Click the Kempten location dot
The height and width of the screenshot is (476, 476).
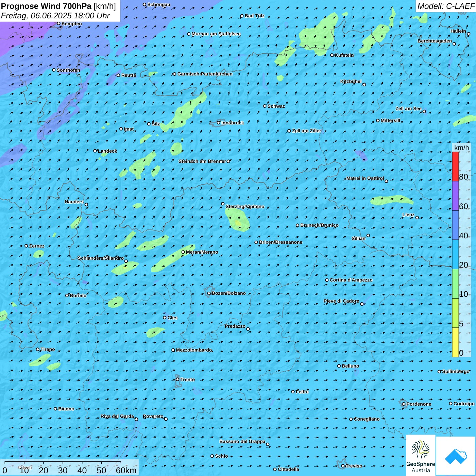[58, 23]
